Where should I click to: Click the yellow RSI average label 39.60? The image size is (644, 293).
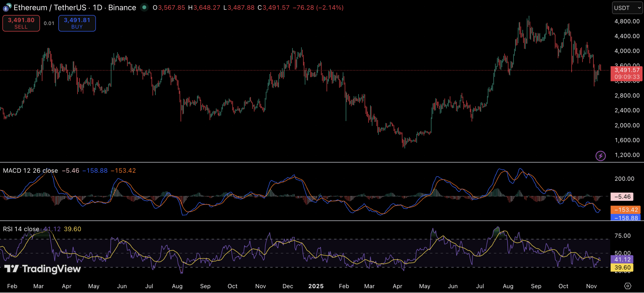[x=622, y=267]
